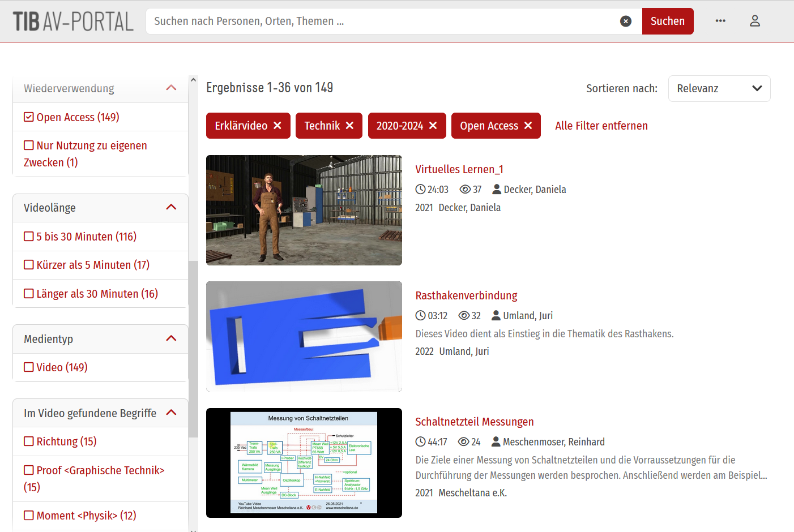This screenshot has height=532, width=794.
Task: Collapse the Videolänge filter section
Action: point(171,207)
